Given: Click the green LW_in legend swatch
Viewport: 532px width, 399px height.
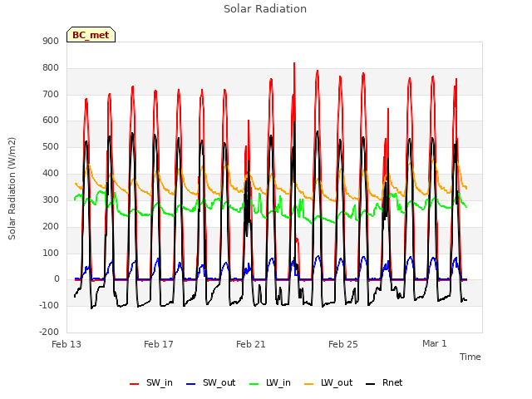Looking at the screenshot, I should point(254,384).
